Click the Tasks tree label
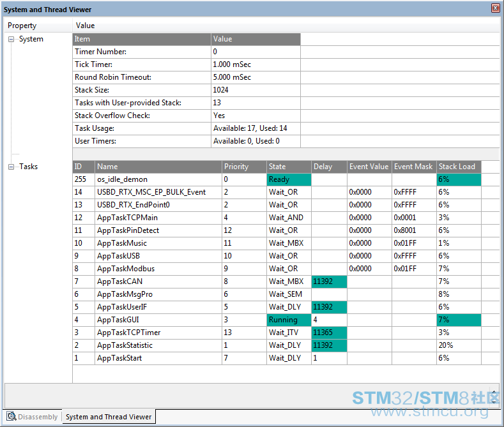 click(28, 167)
